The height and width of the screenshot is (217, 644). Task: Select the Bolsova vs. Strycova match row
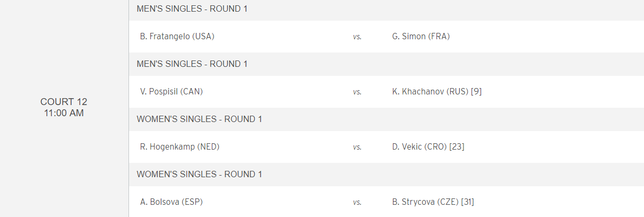pyautogui.click(x=387, y=202)
